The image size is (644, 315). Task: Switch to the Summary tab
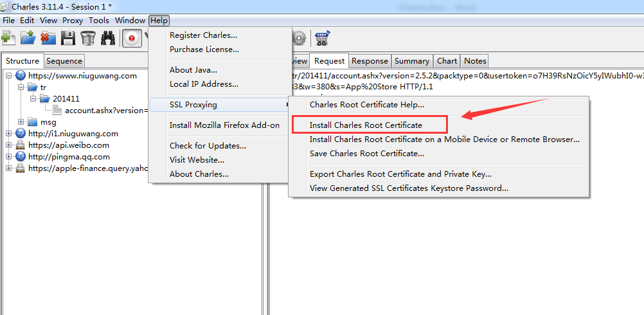click(x=411, y=61)
